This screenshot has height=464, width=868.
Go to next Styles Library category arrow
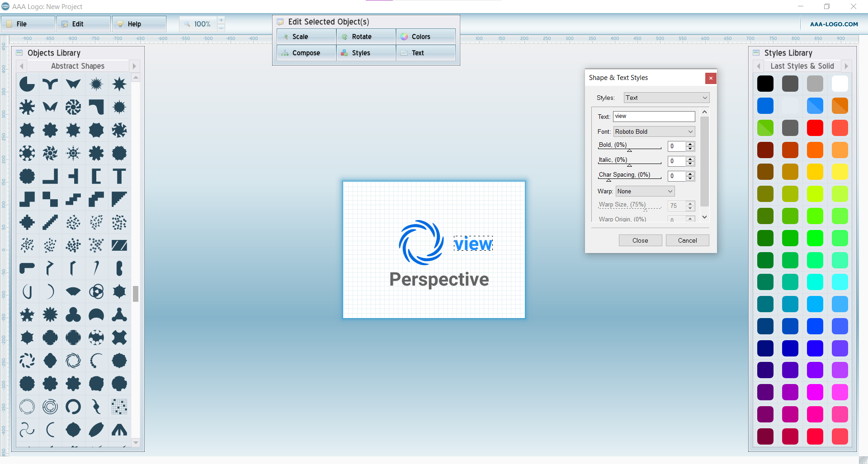pos(846,66)
